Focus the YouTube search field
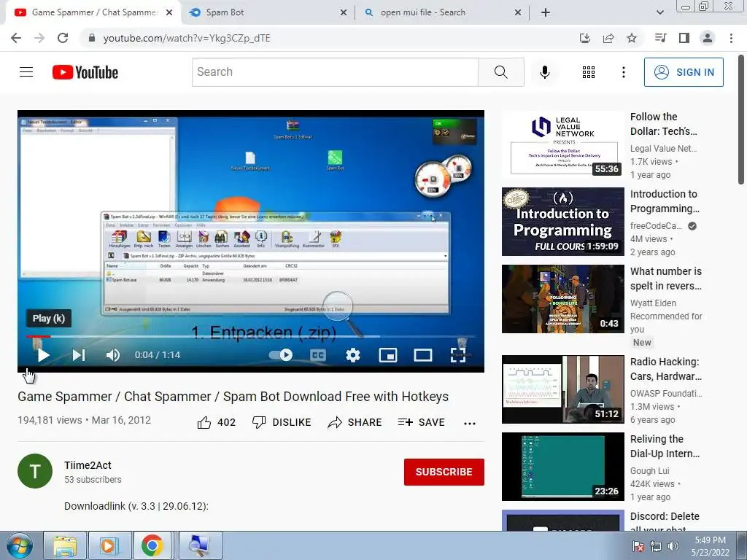 tap(335, 72)
